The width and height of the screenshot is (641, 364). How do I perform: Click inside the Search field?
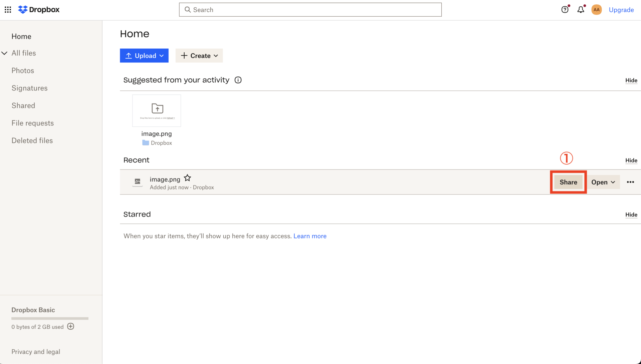point(310,9)
